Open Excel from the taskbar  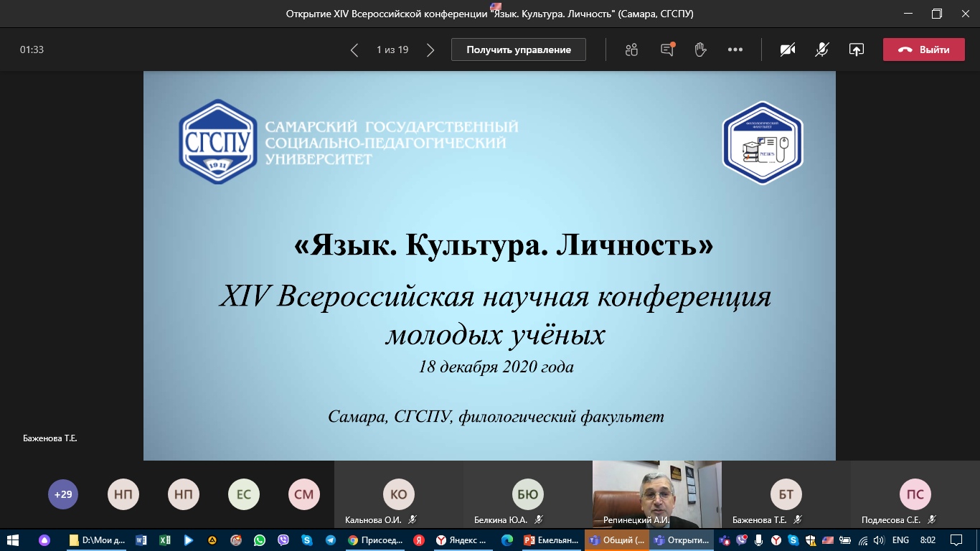pyautogui.click(x=164, y=540)
